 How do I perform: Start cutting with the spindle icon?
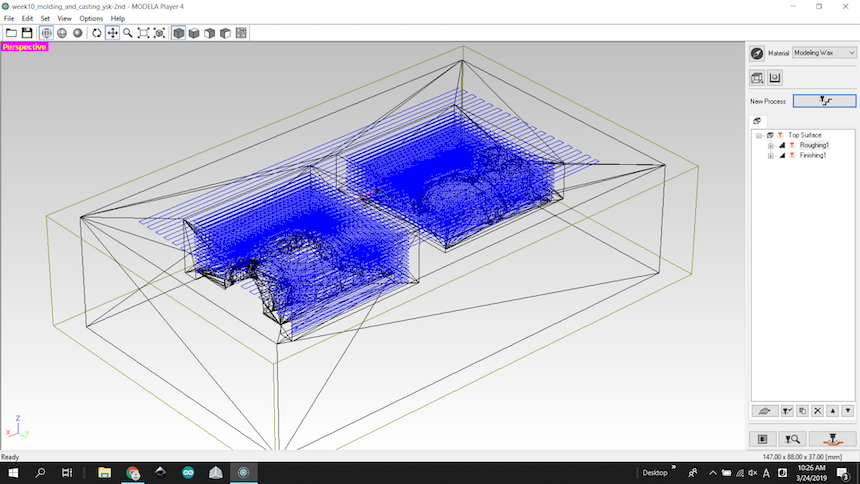click(x=833, y=439)
